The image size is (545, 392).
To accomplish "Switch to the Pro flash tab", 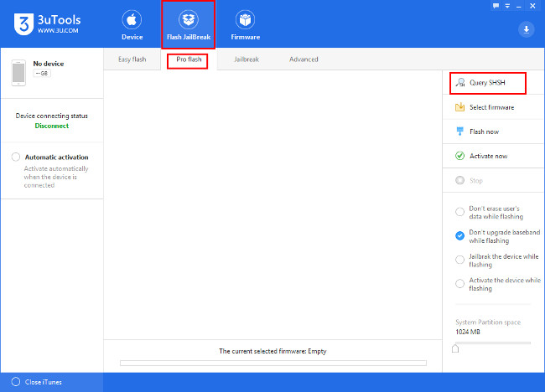I will [x=189, y=59].
